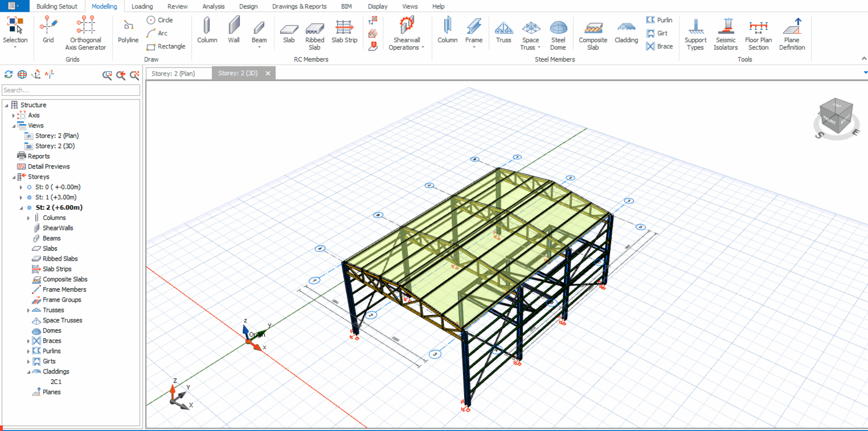Select the Rectangle draw tool
This screenshot has width=868, height=431.
point(166,46)
